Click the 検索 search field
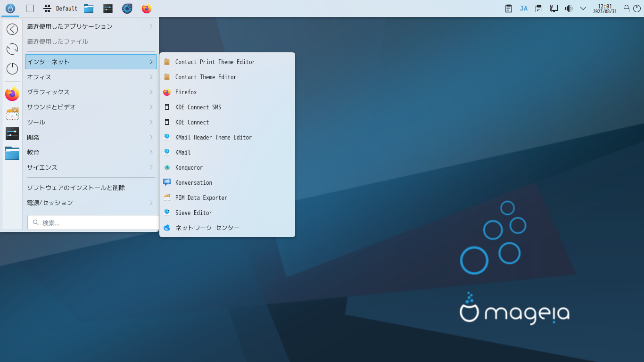The height and width of the screenshot is (362, 644). pyautogui.click(x=93, y=223)
